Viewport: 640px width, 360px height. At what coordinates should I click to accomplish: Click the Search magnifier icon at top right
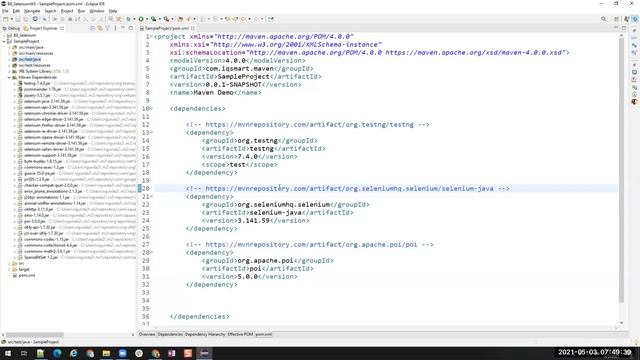(x=603, y=19)
